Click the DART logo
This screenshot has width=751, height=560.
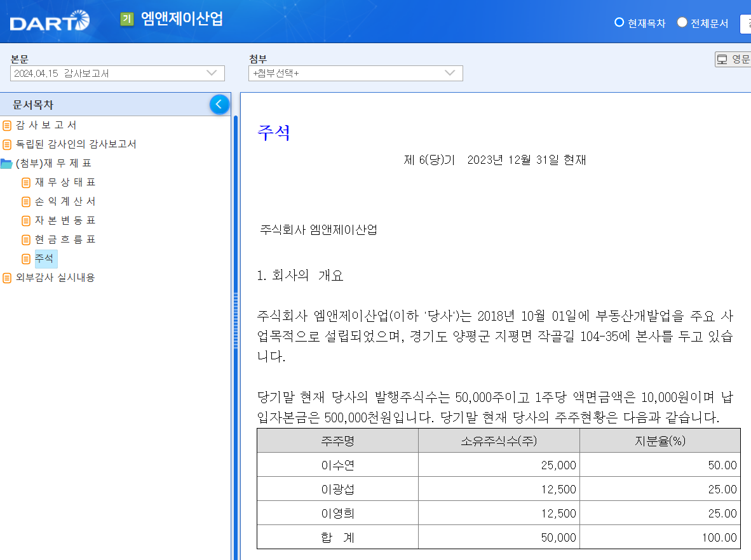coord(50,20)
